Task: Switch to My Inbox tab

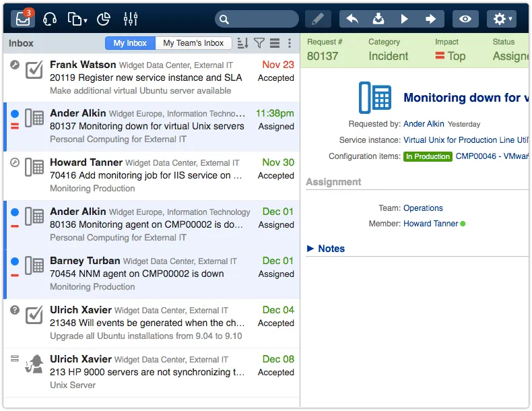Action: coord(130,43)
